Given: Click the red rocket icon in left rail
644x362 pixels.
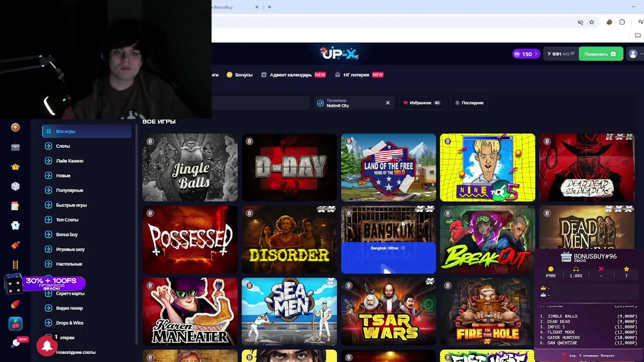Looking at the screenshot, I should coord(15,245).
